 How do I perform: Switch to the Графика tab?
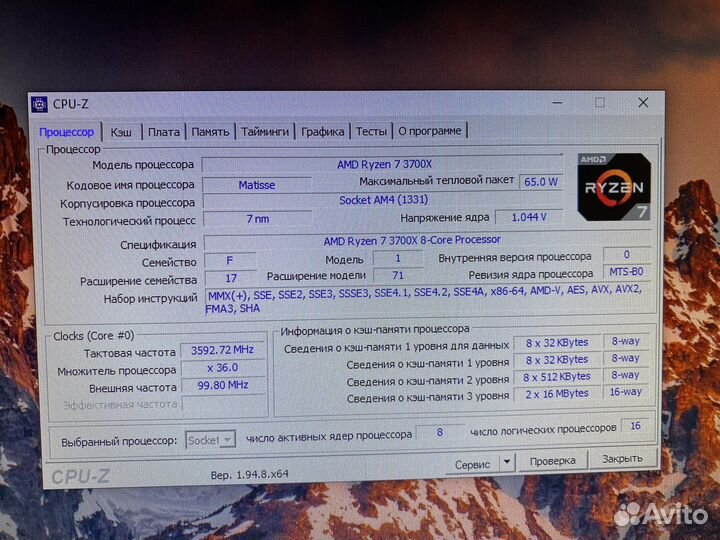(322, 132)
